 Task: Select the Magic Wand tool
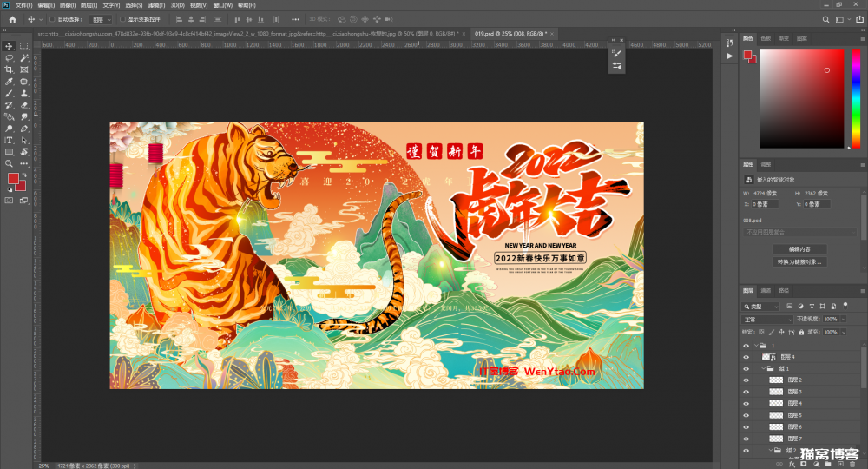(x=24, y=58)
